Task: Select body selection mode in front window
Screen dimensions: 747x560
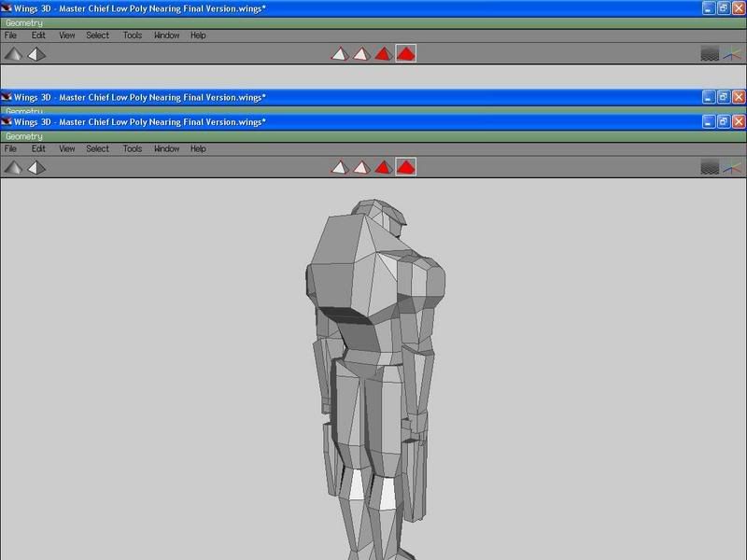Action: click(405, 167)
